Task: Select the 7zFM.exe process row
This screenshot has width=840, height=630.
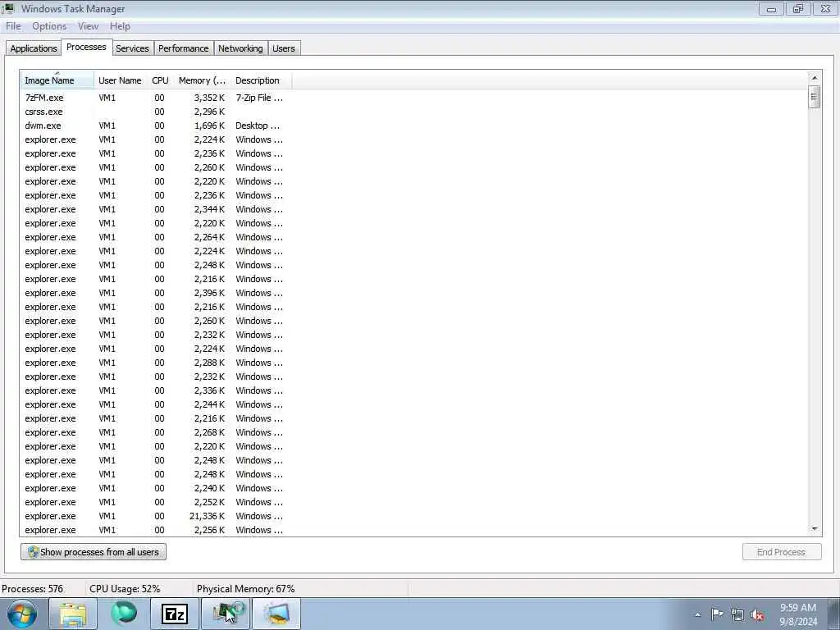Action: 154,98
